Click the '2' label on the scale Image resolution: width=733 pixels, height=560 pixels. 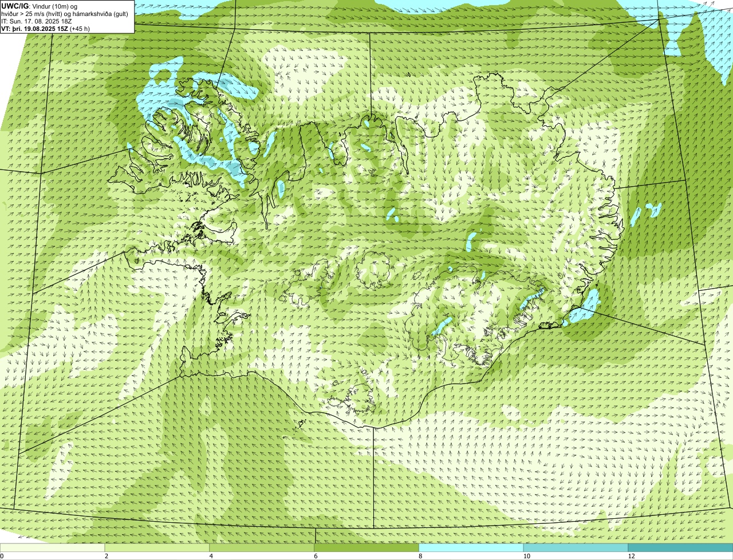click(x=107, y=556)
